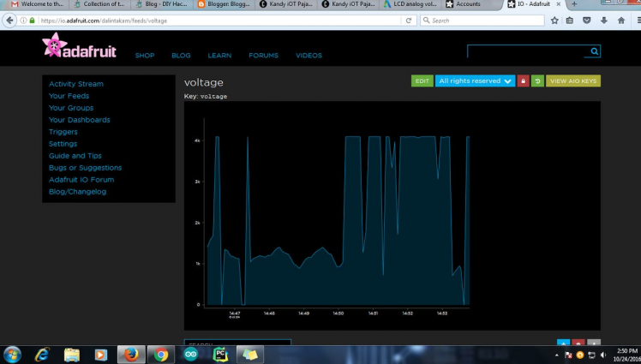The width and height of the screenshot is (641, 364).
Task: Click the network tray icon
Action: pos(591,355)
